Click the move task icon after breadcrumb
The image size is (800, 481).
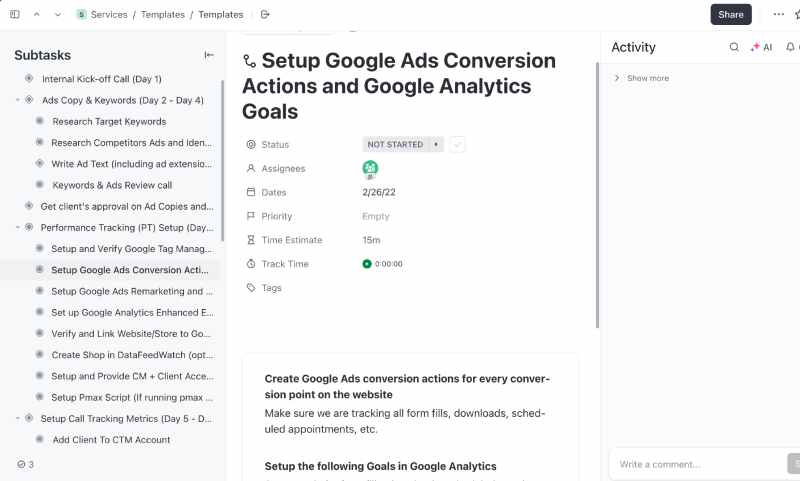(265, 14)
